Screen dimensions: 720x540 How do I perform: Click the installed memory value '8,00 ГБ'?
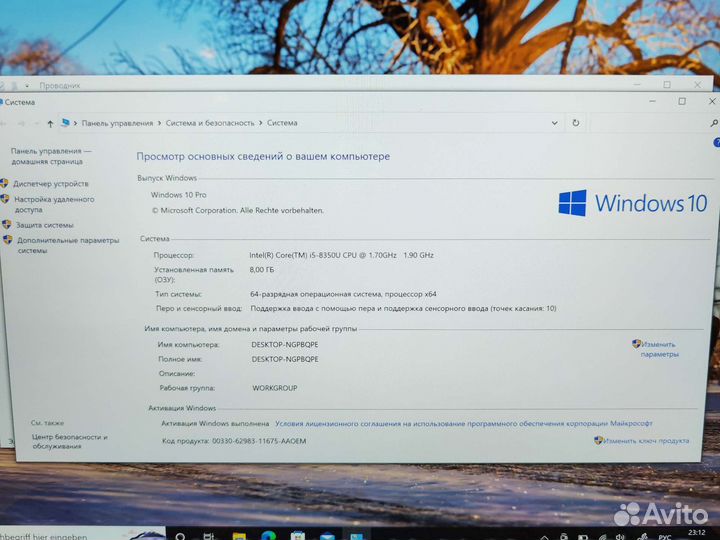262,270
